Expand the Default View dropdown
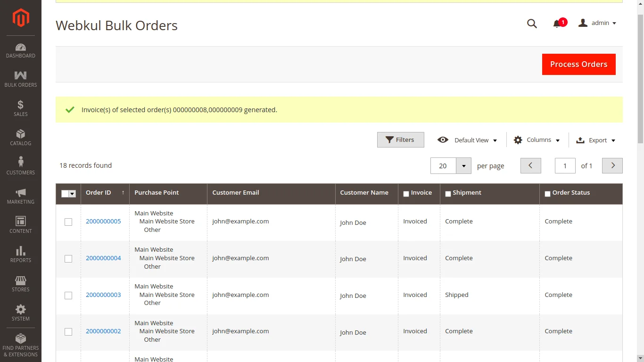644x362 pixels. (467, 140)
